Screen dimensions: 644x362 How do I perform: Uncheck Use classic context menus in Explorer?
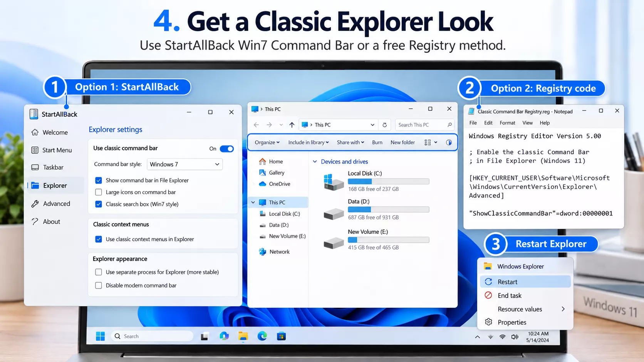click(x=99, y=239)
